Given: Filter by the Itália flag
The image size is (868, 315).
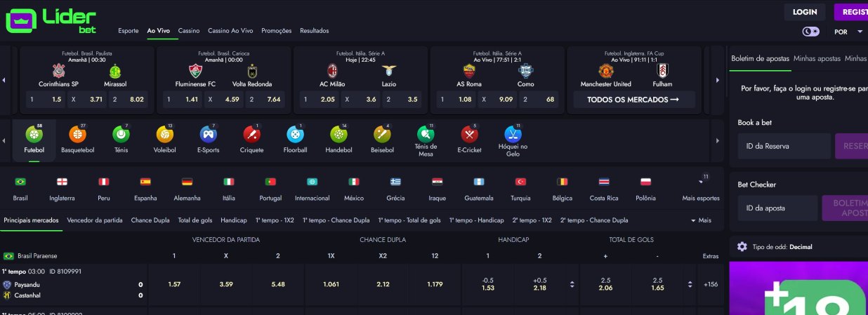Looking at the screenshot, I should 228,181.
